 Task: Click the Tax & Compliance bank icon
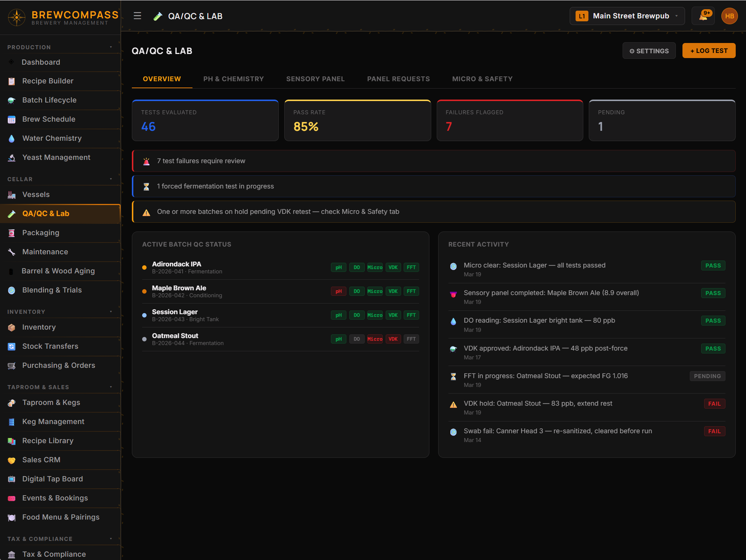12,554
